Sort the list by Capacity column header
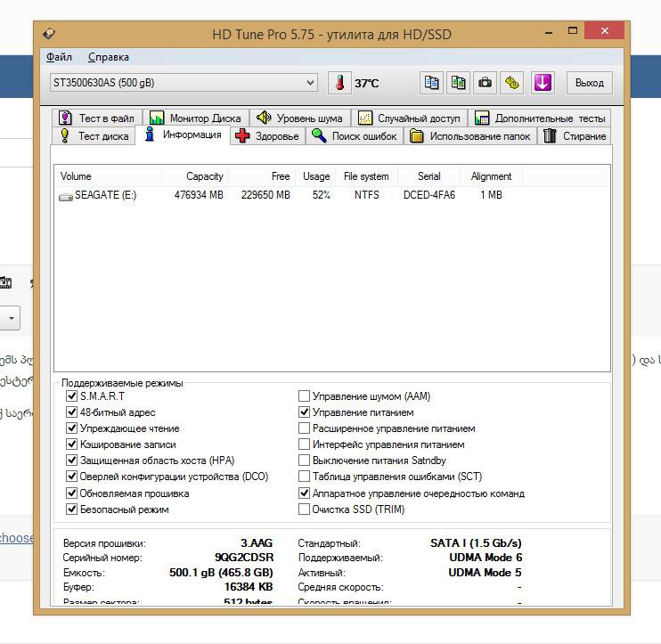 (x=204, y=176)
